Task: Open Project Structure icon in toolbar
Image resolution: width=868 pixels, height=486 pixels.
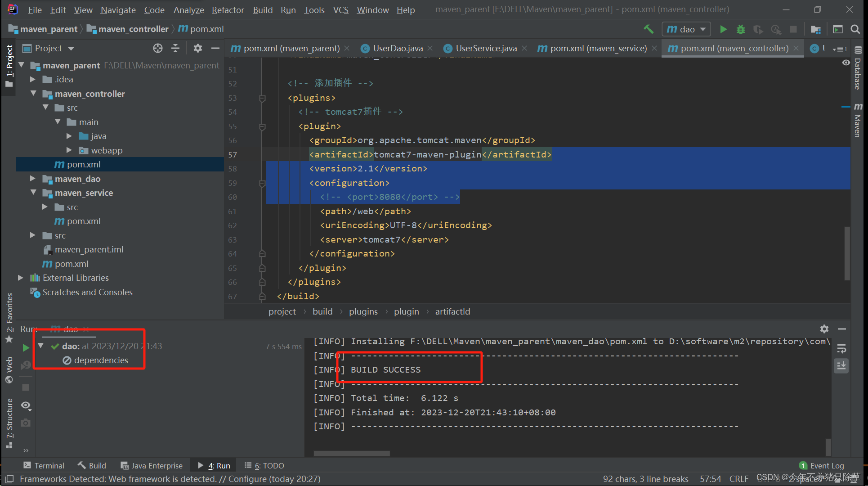Action: pyautogui.click(x=816, y=29)
